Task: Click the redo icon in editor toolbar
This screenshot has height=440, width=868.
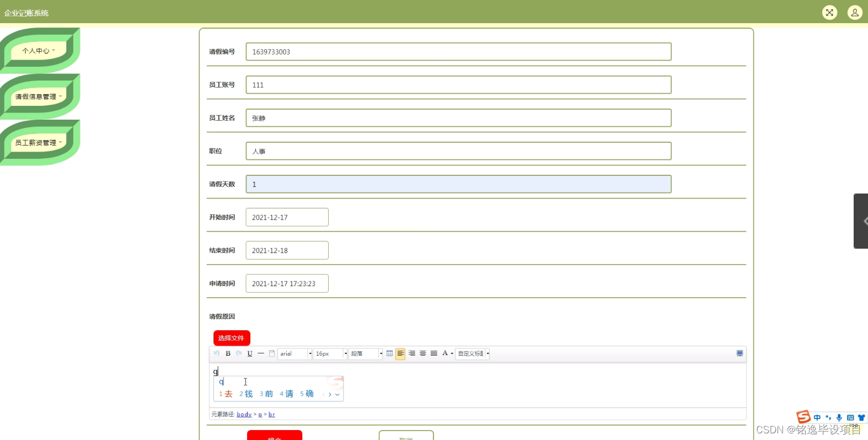Action: 239,353
